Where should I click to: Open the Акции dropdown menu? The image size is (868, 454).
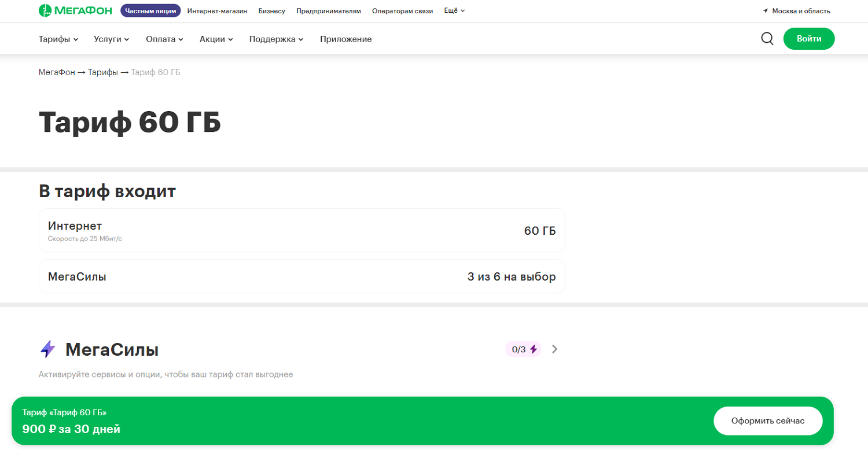tap(216, 39)
